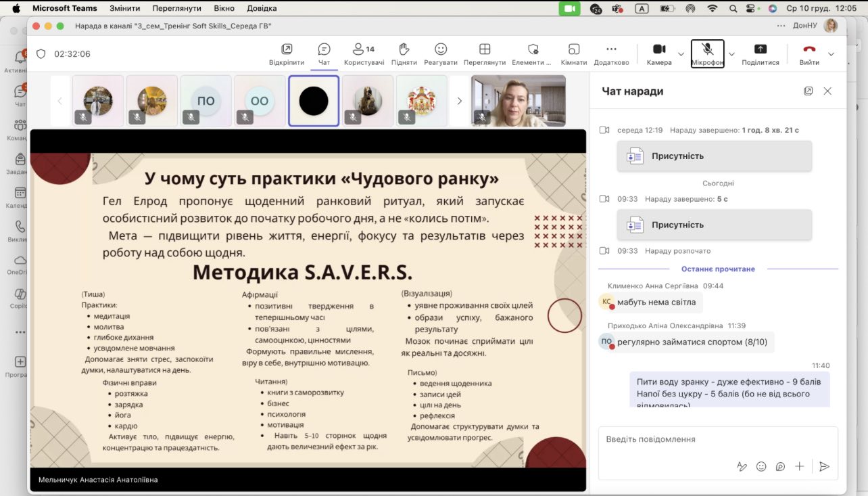Pop out the meeting chat panel
The height and width of the screenshot is (496, 868).
[x=808, y=91]
